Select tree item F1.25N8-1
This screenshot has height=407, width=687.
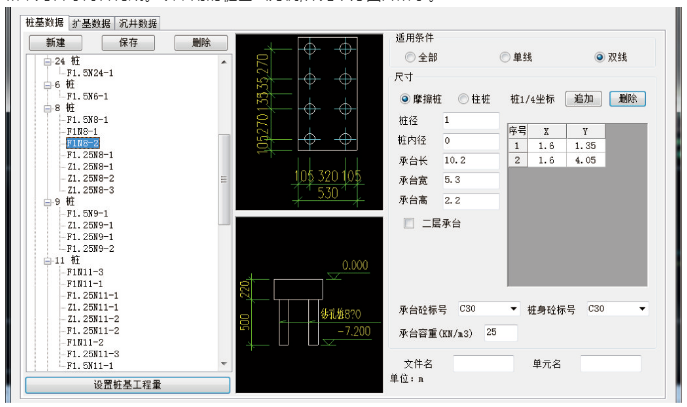90,155
